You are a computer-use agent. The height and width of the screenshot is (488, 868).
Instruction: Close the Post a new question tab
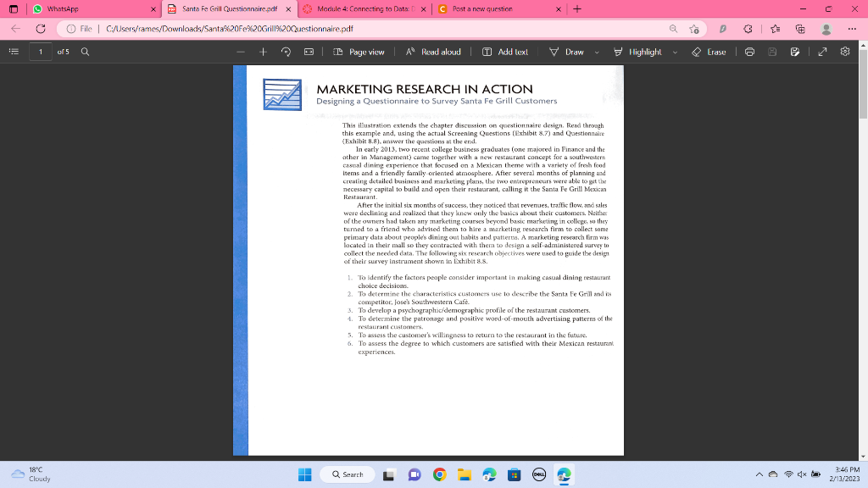[558, 8]
